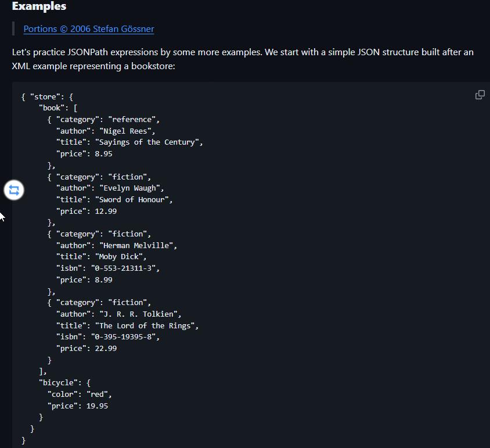
Task: Click the ISBN "0-395-19395-8" value
Action: tap(124, 337)
